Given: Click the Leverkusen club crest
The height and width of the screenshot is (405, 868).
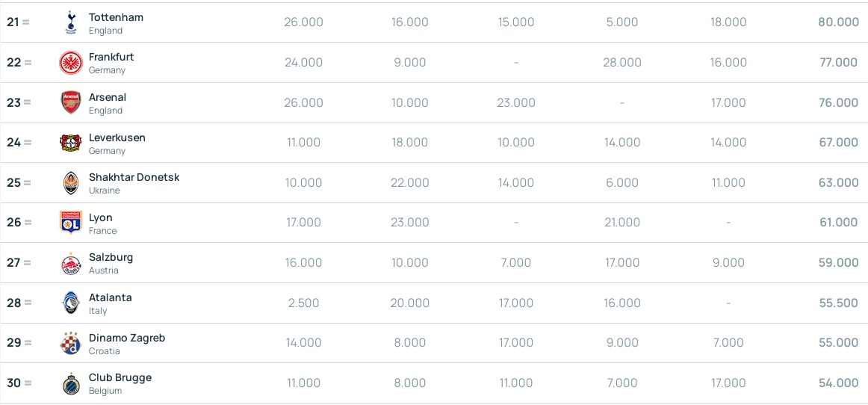Looking at the screenshot, I should tap(71, 143).
